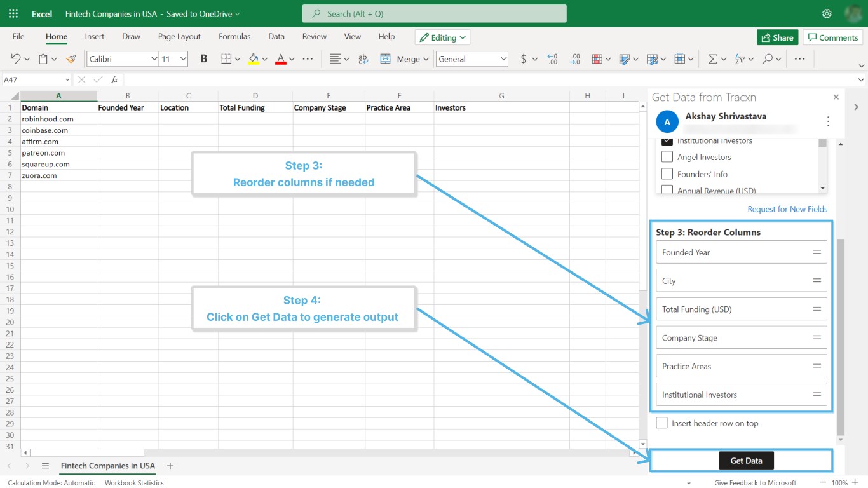Screen dimensions: 868x488
Task: Expand the Name Box dropdown arrow
Action: click(67, 79)
